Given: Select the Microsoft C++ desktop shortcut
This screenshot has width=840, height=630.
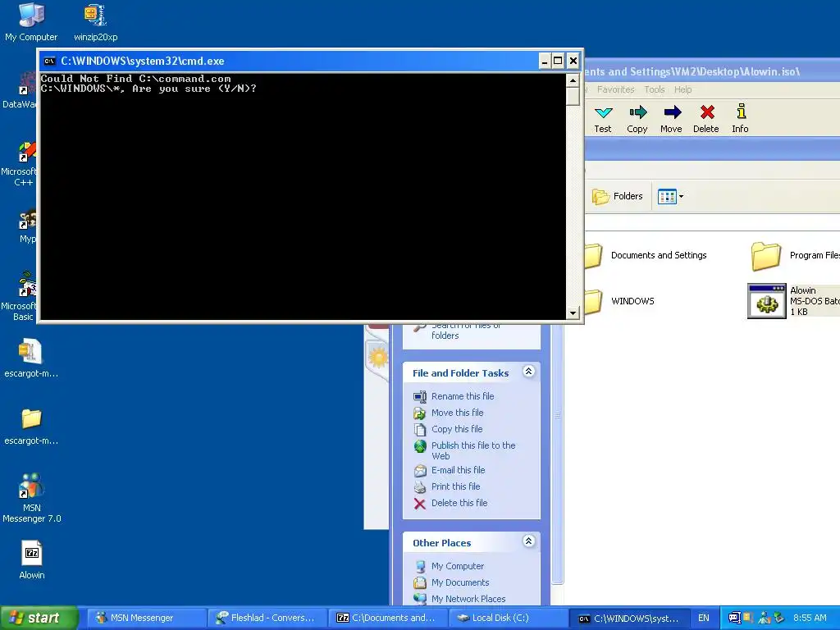Looking at the screenshot, I should (x=21, y=163).
